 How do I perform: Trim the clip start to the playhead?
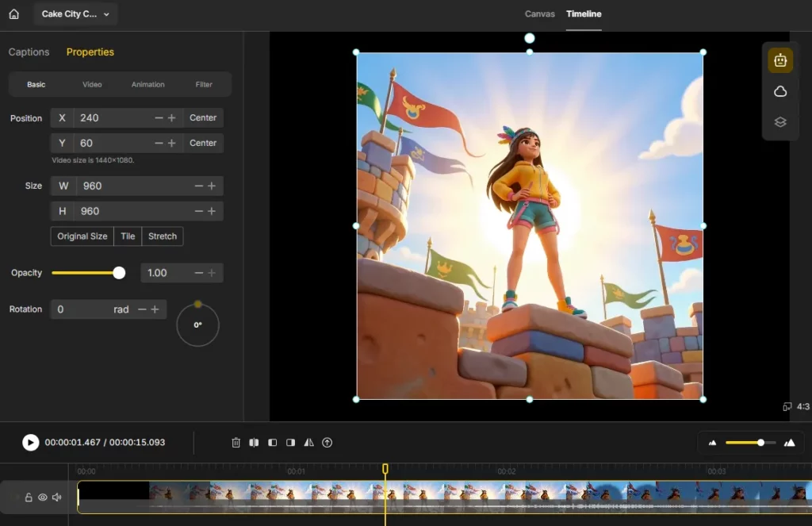273,443
